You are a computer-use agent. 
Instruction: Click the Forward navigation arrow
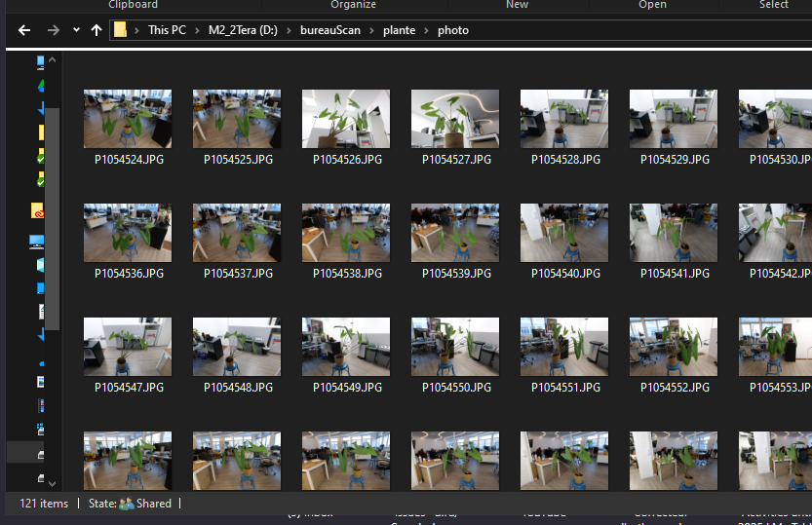(x=53, y=30)
